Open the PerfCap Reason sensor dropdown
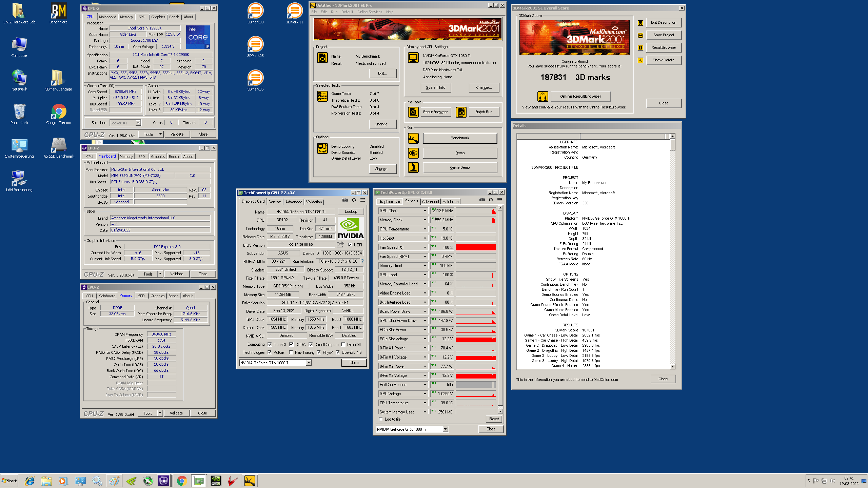 (425, 385)
